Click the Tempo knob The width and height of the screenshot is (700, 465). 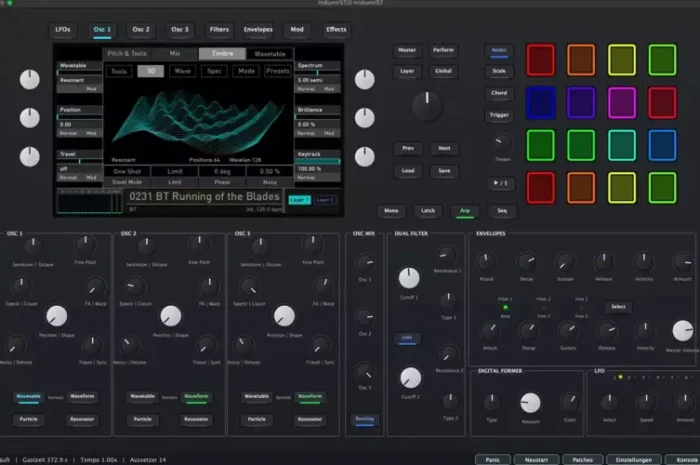[502, 143]
